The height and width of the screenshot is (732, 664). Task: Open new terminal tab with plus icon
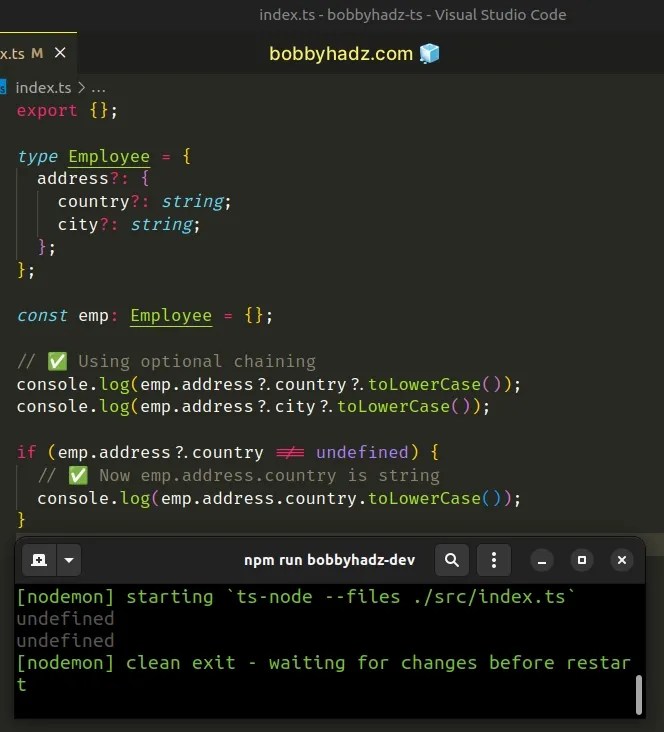pyautogui.click(x=39, y=560)
